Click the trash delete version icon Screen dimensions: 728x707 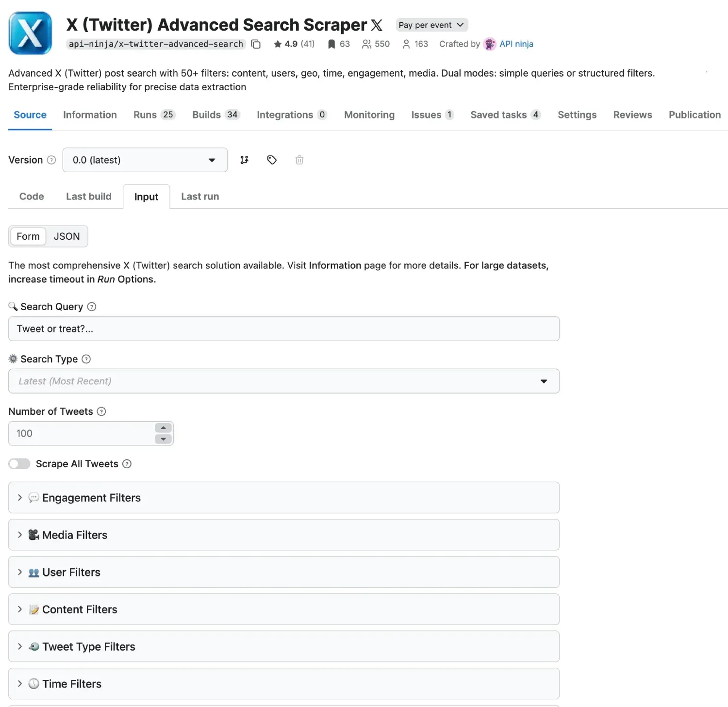coord(299,160)
